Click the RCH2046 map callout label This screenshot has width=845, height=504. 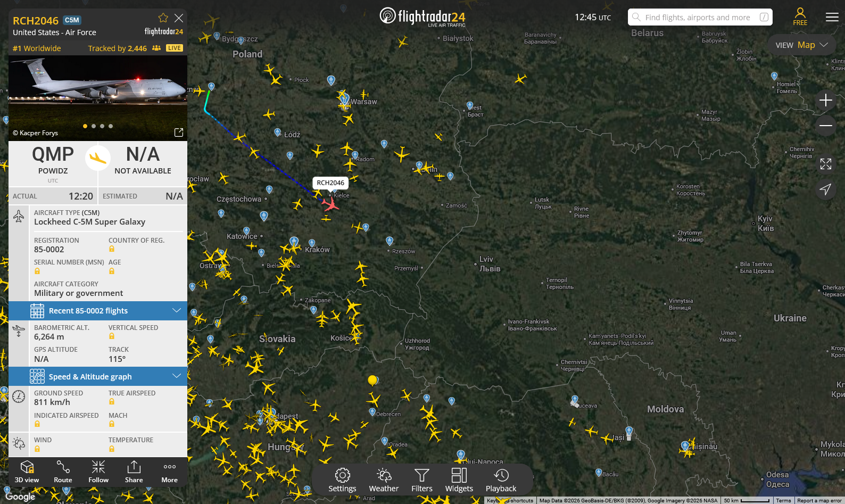pyautogui.click(x=330, y=183)
